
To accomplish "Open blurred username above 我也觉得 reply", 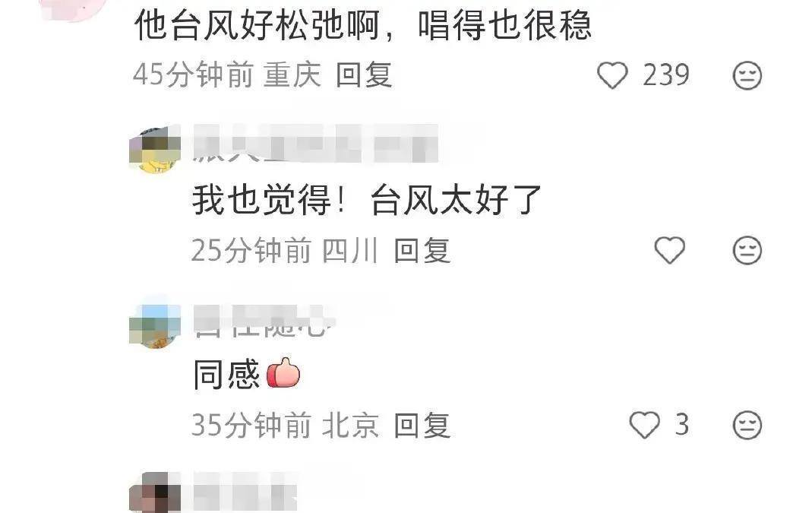I will click(316, 144).
